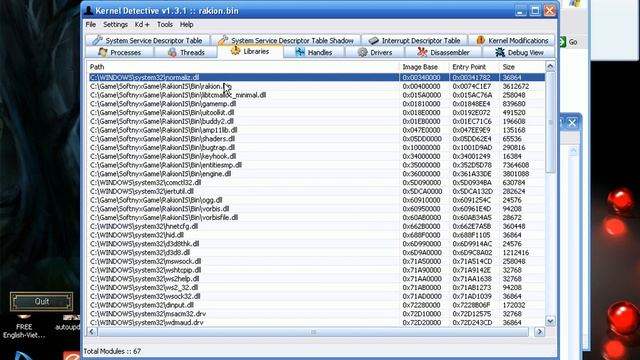The height and width of the screenshot is (360, 640).
Task: Open the Help menu
Action: pyautogui.click(x=187, y=24)
